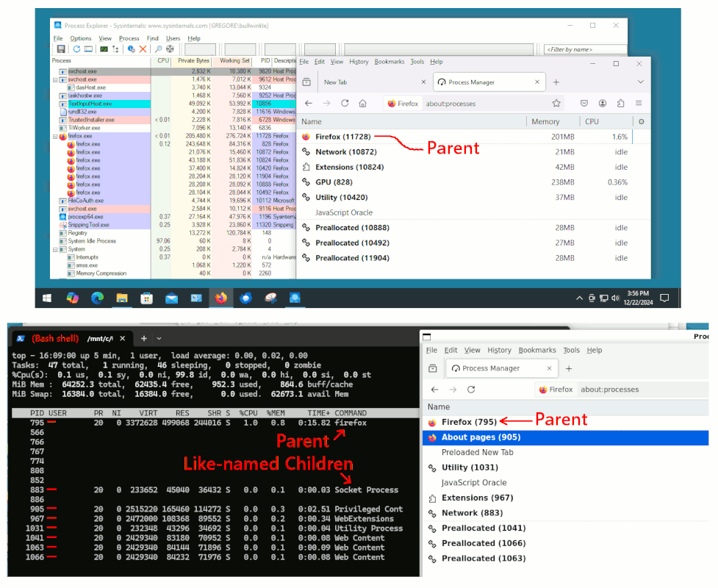Open the Options menu in Process Explorer
This screenshot has width=718, height=588.
click(81, 38)
